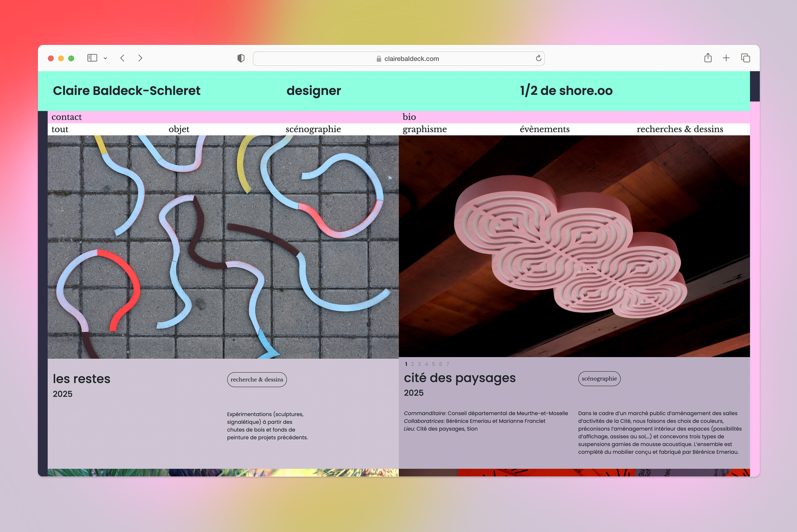The image size is (797, 532).
Task: Show the tab overview icon
Action: pyautogui.click(x=745, y=58)
